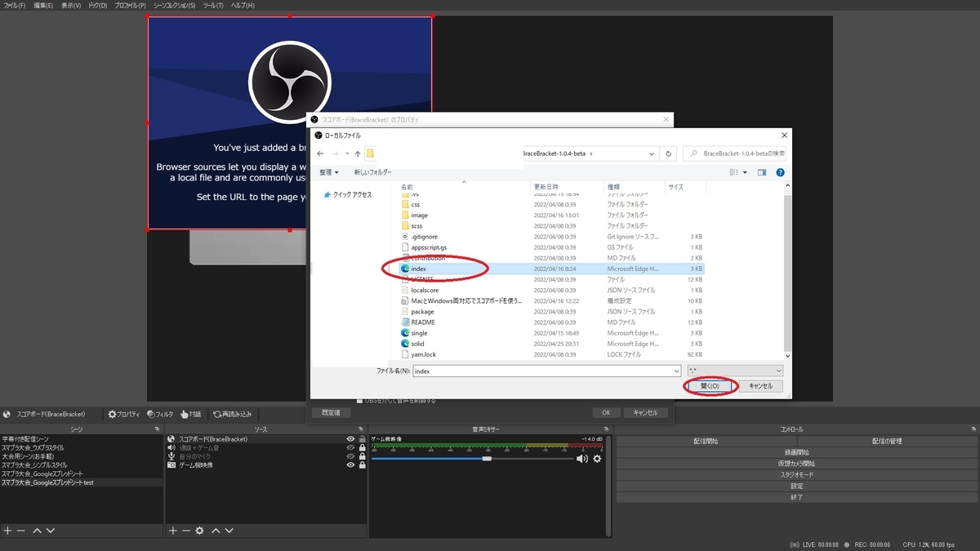Select the localscore JSON file
The height and width of the screenshot is (551, 980).
551,290
